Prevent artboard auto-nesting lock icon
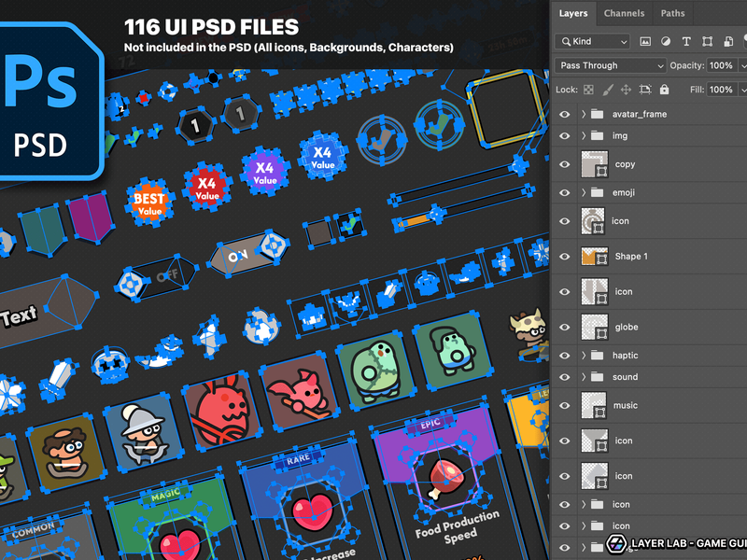 (x=645, y=90)
